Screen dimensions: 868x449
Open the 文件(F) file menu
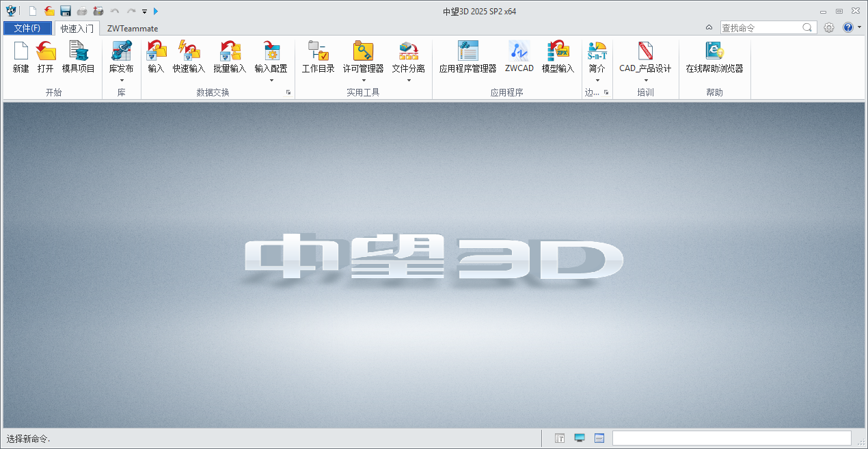click(x=27, y=28)
